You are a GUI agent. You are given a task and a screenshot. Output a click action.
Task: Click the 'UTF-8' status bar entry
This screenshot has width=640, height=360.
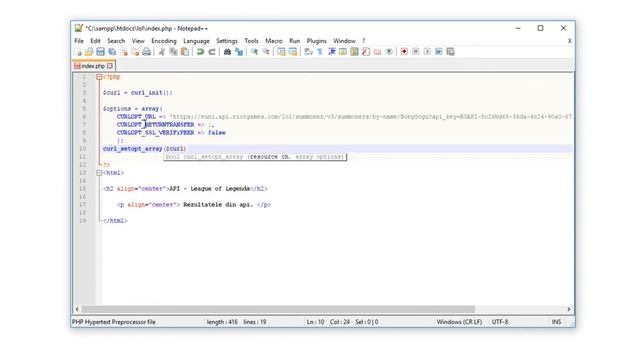point(500,322)
